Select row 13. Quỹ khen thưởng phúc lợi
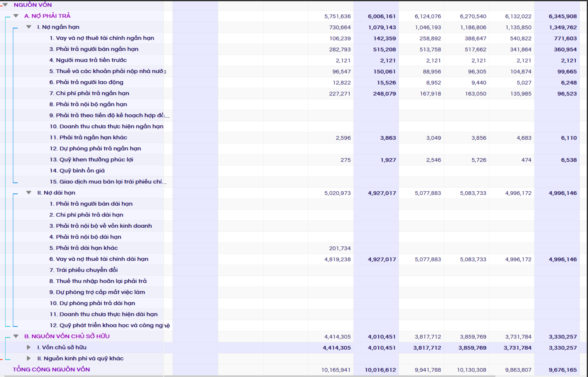Screen dimensions: 588x377 click(91, 160)
